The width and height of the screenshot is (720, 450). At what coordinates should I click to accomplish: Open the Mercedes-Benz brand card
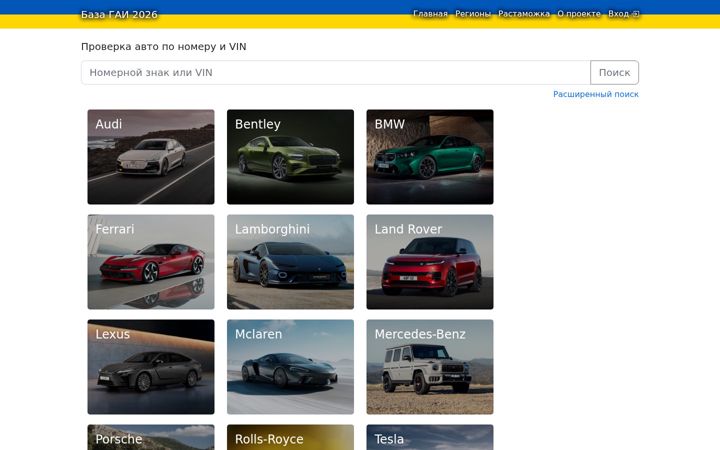(x=430, y=367)
